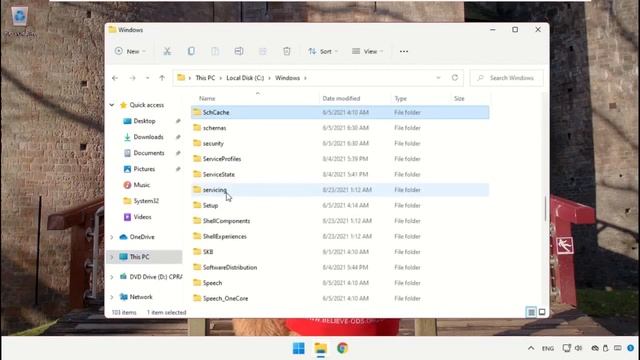Show hidden tray icons chevron
The height and width of the screenshot is (360, 640).
click(531, 348)
